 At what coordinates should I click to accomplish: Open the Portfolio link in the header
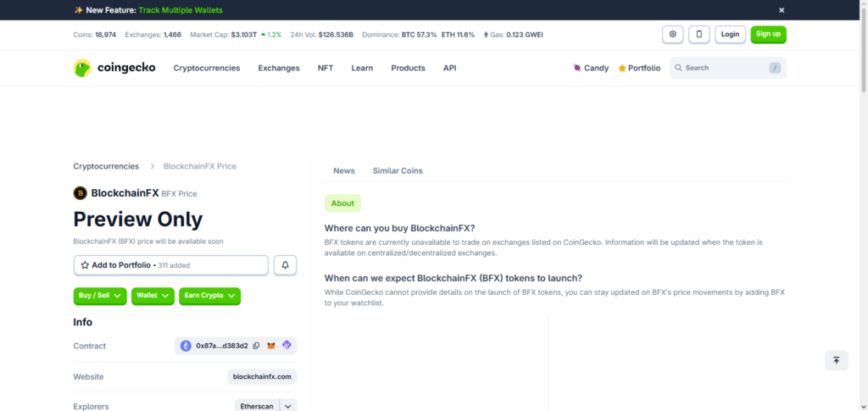point(639,68)
